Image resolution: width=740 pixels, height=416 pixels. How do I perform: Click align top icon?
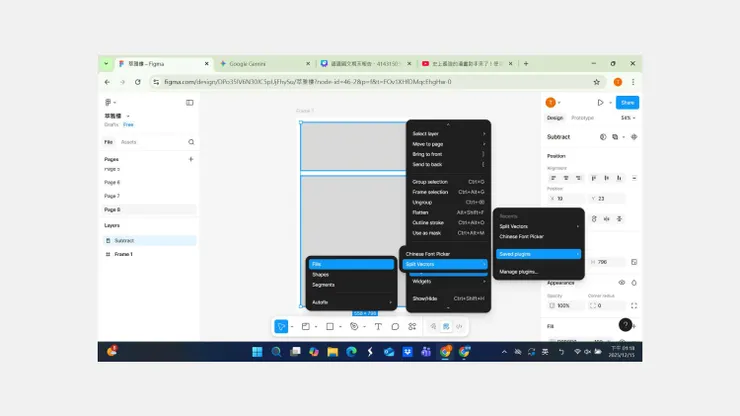pyautogui.click(x=594, y=178)
